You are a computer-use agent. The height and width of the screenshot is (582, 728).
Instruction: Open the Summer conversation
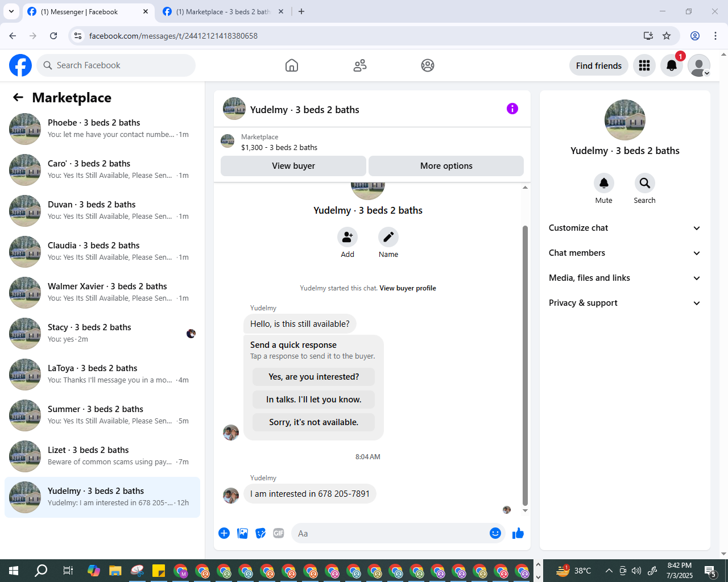click(102, 415)
